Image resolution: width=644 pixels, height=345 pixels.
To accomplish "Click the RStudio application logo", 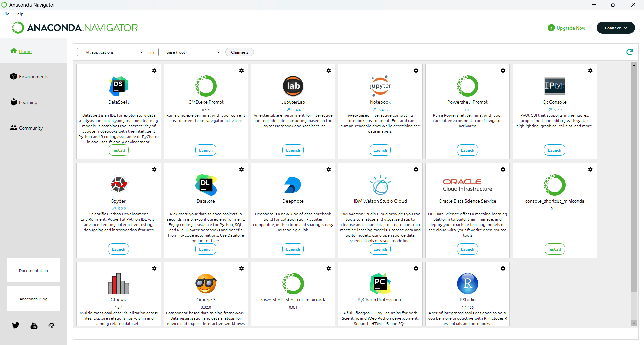I will [x=468, y=284].
